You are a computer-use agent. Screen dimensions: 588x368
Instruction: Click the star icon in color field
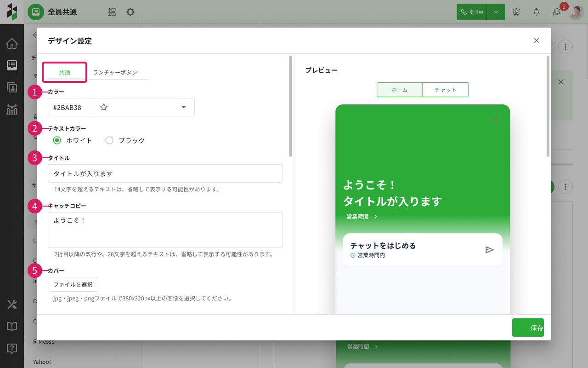pyautogui.click(x=104, y=107)
